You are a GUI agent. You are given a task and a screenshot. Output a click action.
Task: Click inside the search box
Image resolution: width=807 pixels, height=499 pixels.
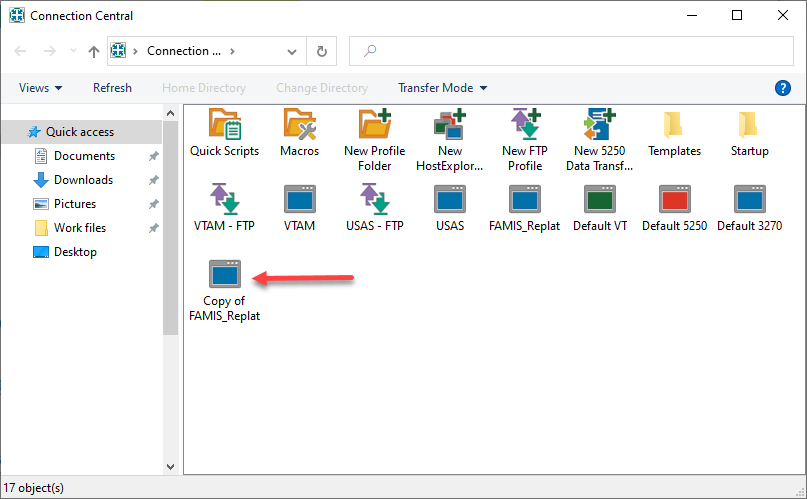pyautogui.click(x=571, y=51)
